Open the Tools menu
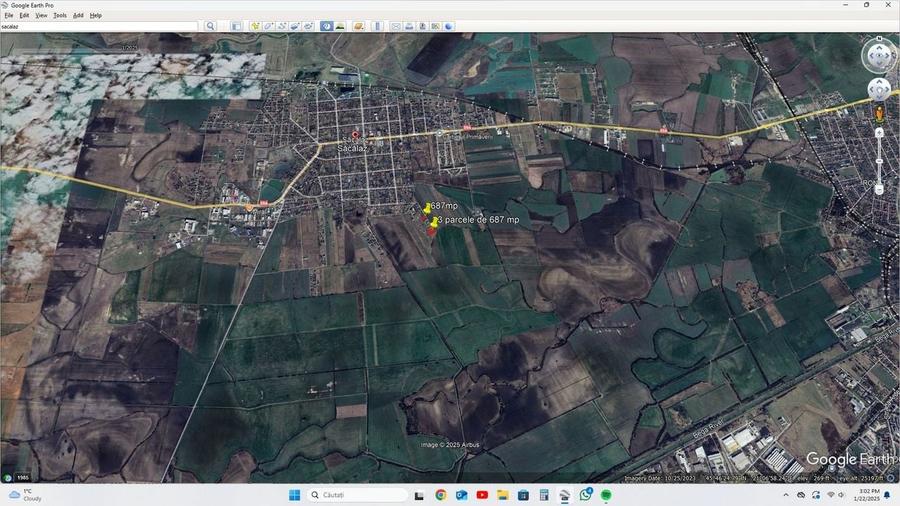 pyautogui.click(x=60, y=16)
